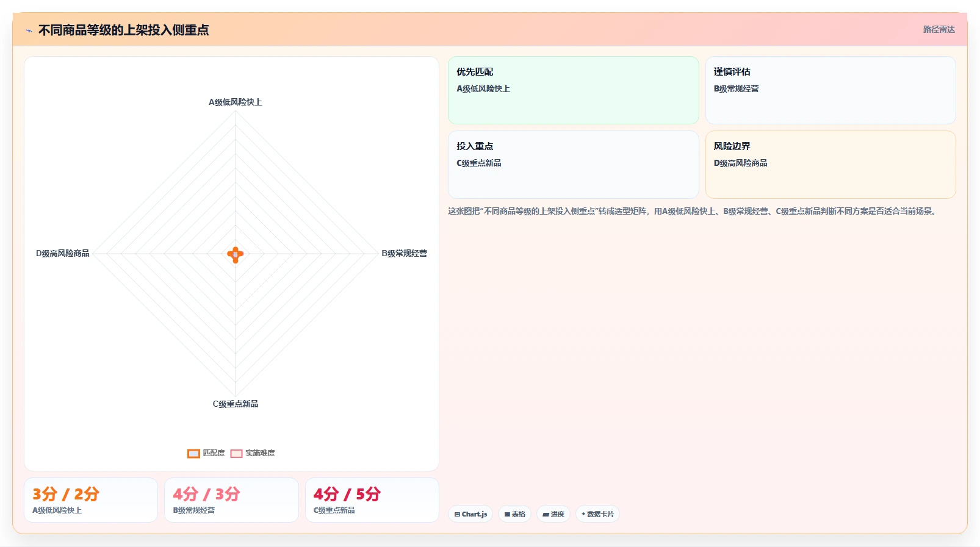Image resolution: width=980 pixels, height=547 pixels.
Task: Click the 4分 / 3分 score card
Action: pyautogui.click(x=231, y=500)
